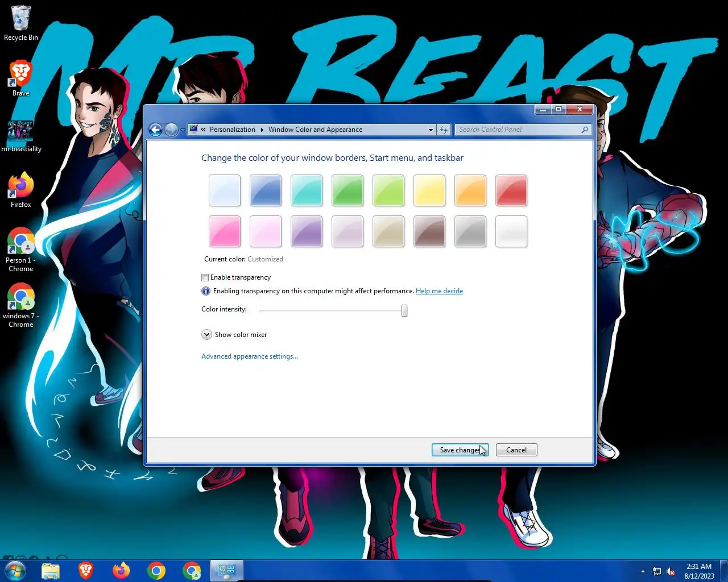Select the green Leaf color swatch
The width and height of the screenshot is (728, 582).
pyautogui.click(x=348, y=190)
